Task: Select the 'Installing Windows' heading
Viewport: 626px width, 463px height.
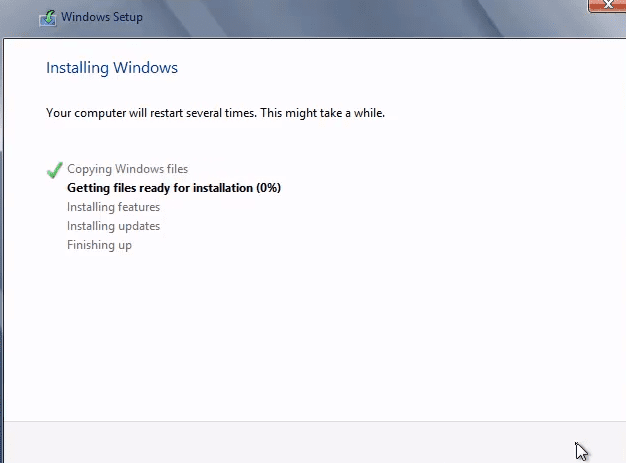Action: (x=112, y=67)
